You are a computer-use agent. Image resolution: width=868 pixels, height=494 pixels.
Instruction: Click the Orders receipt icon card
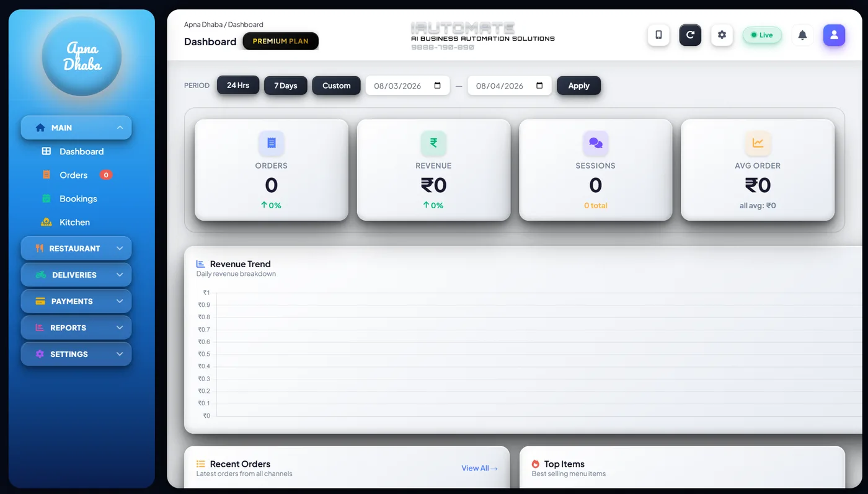(x=272, y=143)
